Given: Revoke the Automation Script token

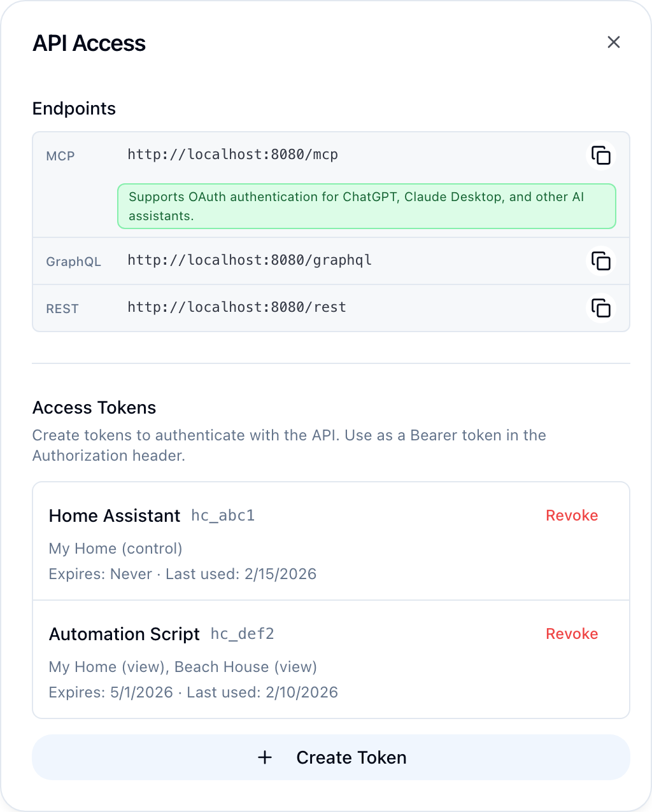Looking at the screenshot, I should [x=571, y=634].
